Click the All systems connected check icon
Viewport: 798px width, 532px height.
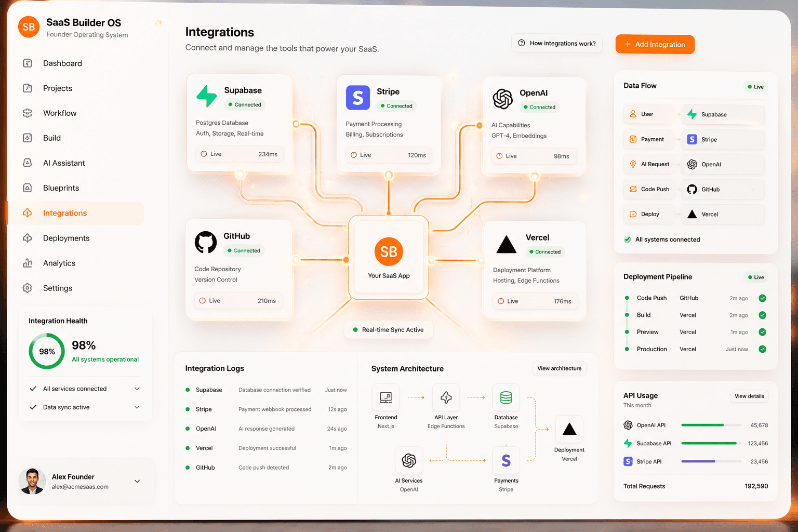[x=628, y=240]
